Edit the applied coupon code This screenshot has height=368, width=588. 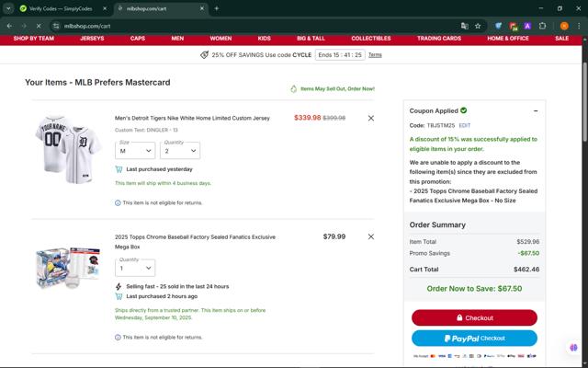464,125
